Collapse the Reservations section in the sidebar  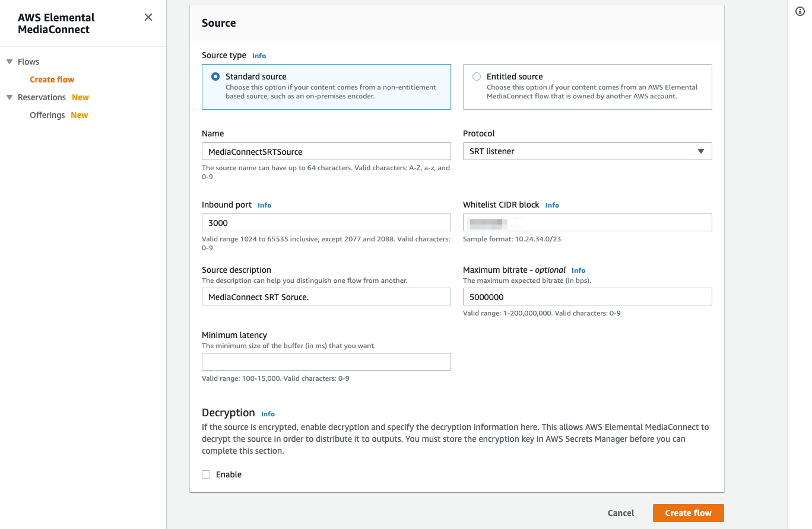click(x=8, y=97)
